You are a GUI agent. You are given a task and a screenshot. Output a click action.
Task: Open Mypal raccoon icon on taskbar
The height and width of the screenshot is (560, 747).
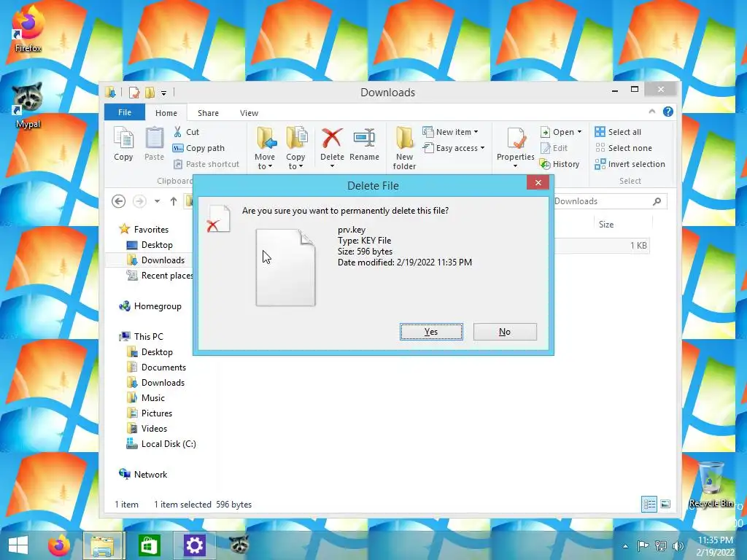239,545
